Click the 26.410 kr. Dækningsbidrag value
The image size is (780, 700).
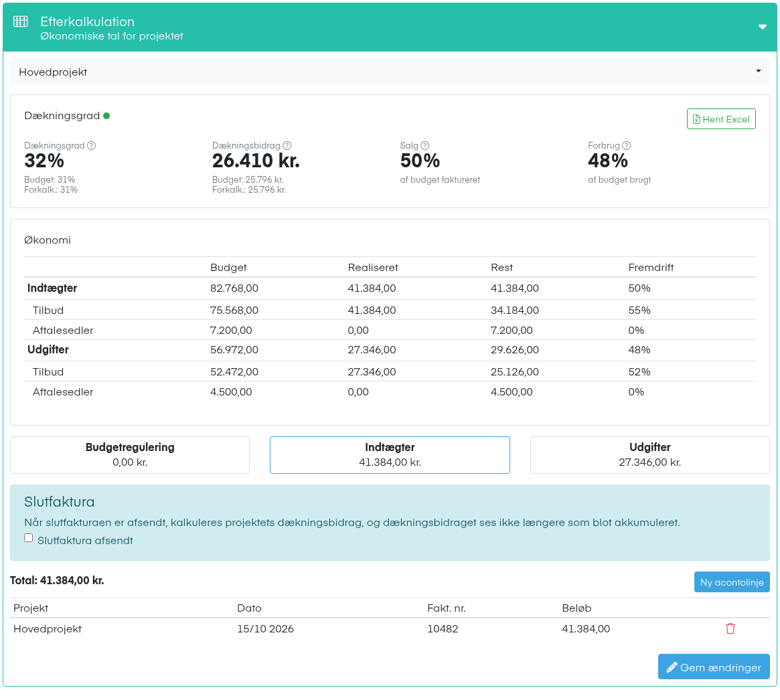click(256, 161)
